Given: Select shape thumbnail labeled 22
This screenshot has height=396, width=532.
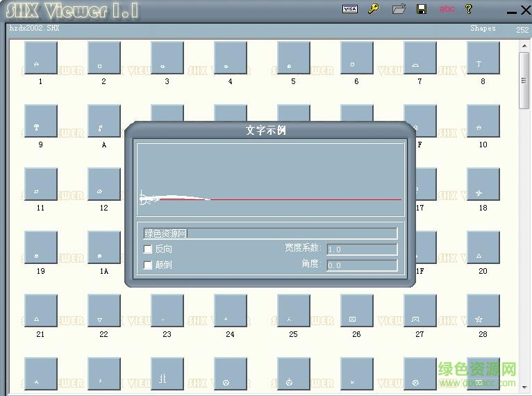Looking at the screenshot, I should click(x=103, y=311).
